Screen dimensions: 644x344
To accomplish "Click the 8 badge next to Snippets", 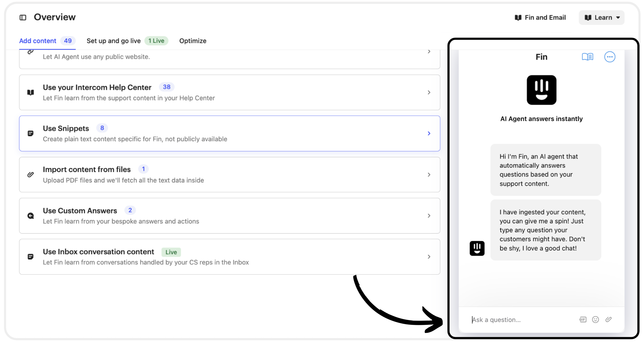I will [102, 128].
